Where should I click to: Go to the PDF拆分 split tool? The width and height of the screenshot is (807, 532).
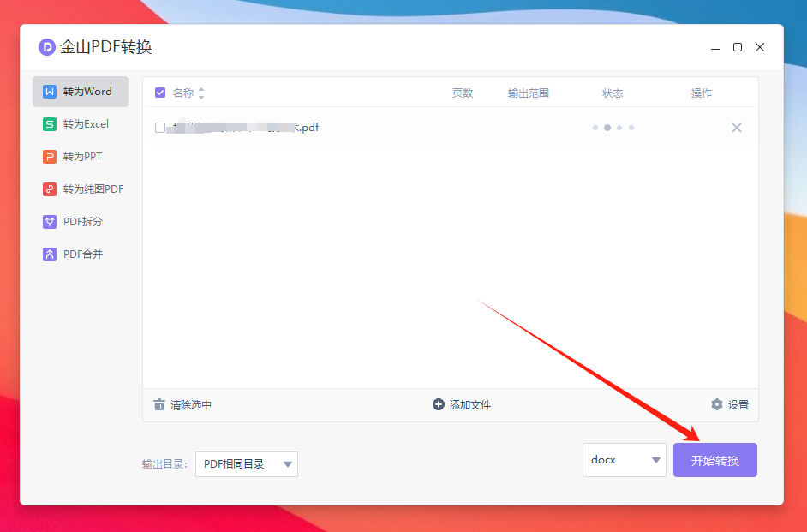click(81, 221)
